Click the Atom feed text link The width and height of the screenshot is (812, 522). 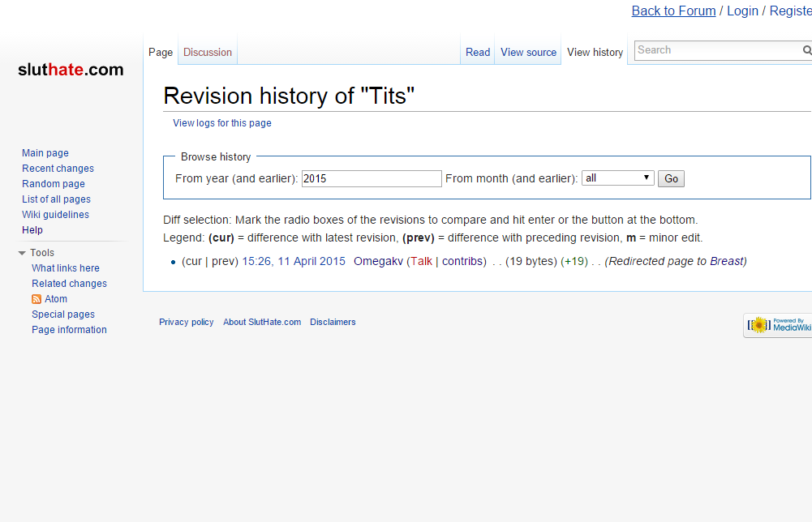click(x=56, y=299)
